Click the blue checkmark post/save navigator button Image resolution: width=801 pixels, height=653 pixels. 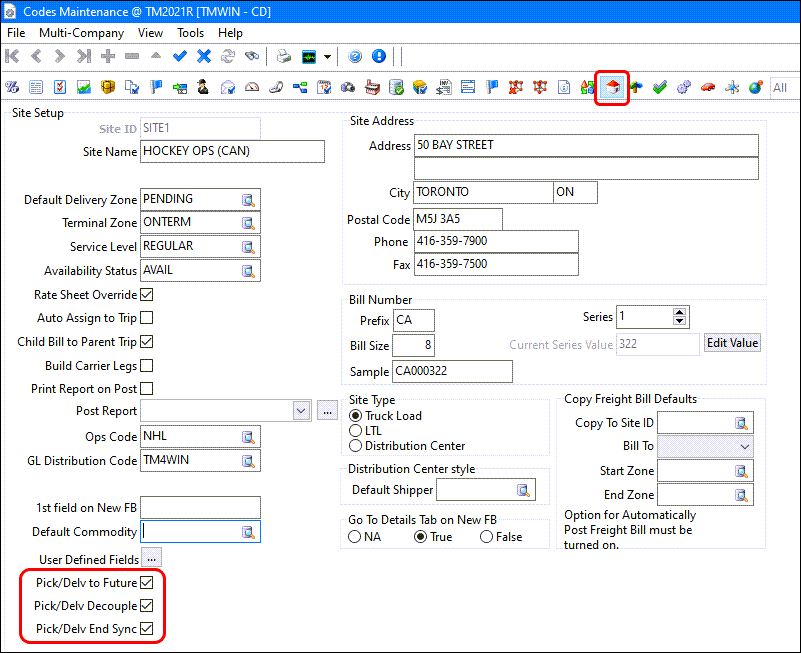(x=180, y=56)
